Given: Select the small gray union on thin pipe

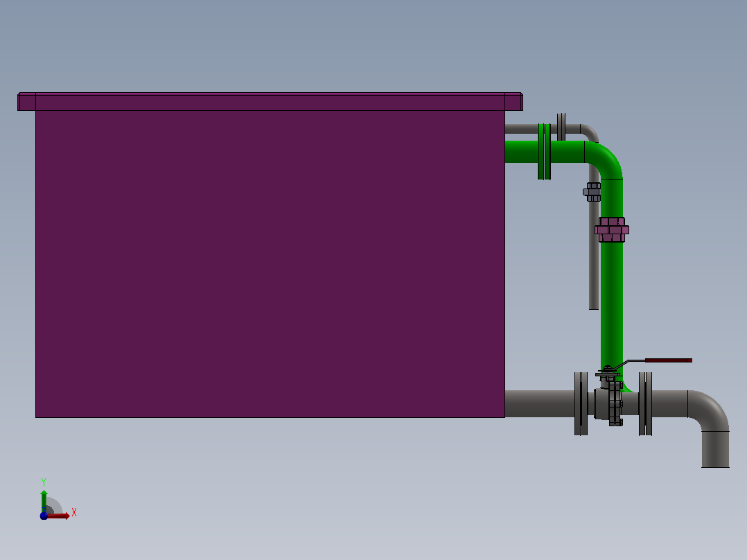Looking at the screenshot, I should pos(592,192).
